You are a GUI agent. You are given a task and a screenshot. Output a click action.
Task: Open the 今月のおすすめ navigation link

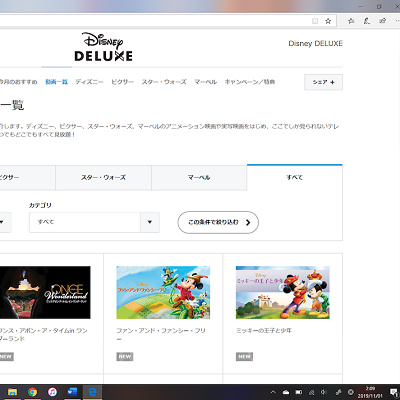pos(18,82)
